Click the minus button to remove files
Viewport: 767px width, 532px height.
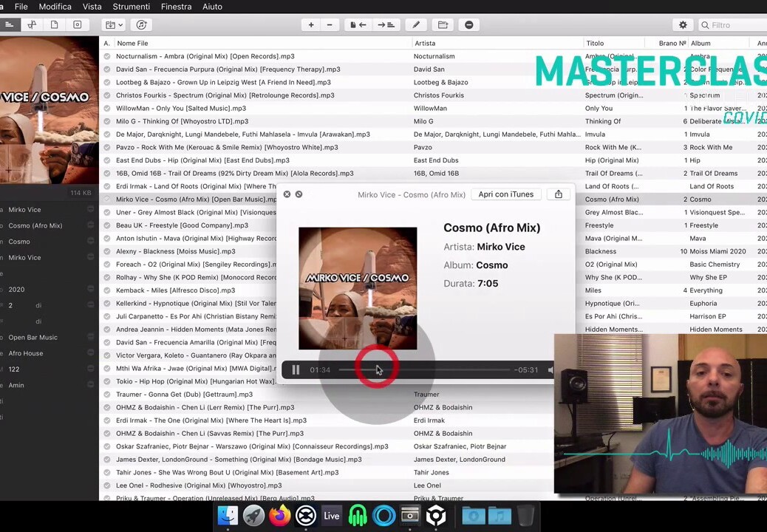click(330, 24)
